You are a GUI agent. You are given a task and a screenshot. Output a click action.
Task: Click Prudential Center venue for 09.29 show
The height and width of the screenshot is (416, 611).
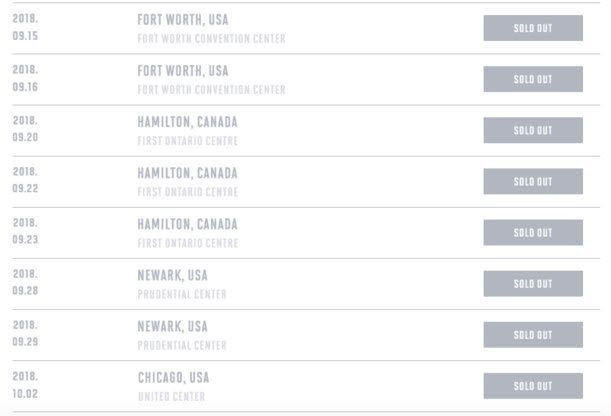pyautogui.click(x=182, y=345)
